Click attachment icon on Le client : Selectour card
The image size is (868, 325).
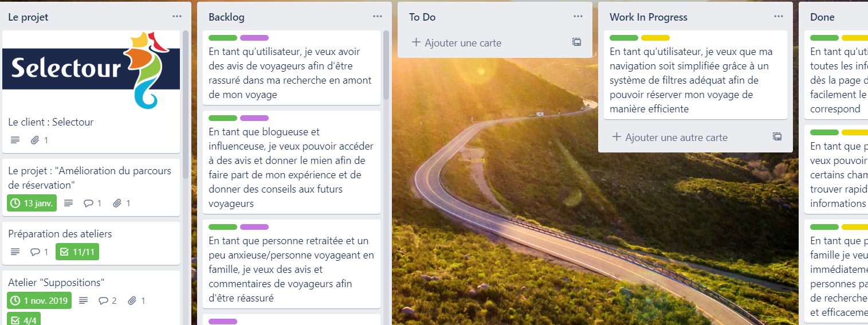(x=35, y=140)
